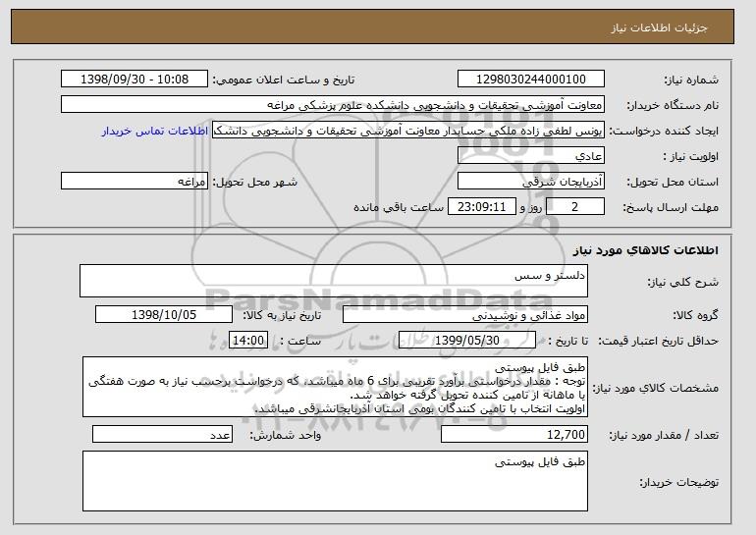This screenshot has width=756, height=535.
Task: Click the استان محل تحویل label
Action: pos(673,183)
